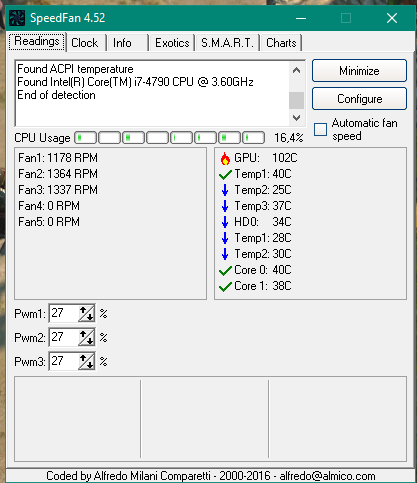This screenshot has height=483, width=417.
Task: Enable the Automatic fan speed checkbox
Action: (x=320, y=129)
